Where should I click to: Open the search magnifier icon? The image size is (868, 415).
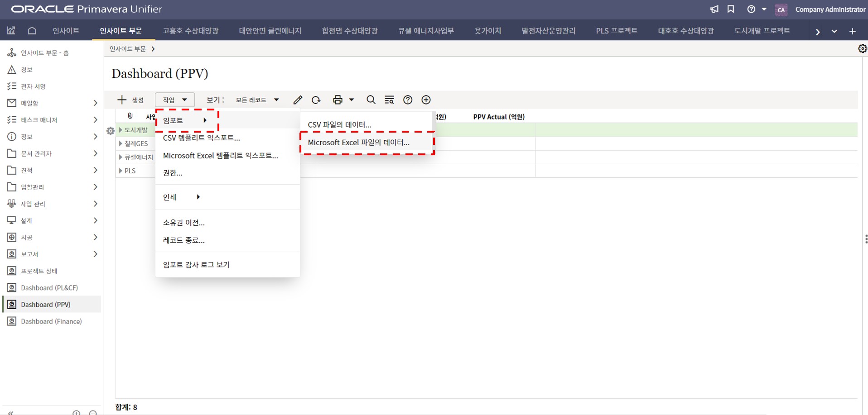pyautogui.click(x=371, y=100)
